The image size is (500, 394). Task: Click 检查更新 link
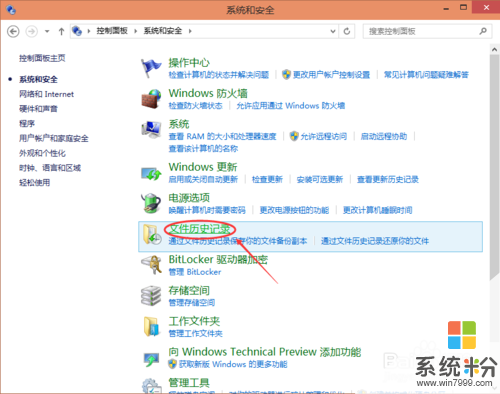[x=267, y=179]
